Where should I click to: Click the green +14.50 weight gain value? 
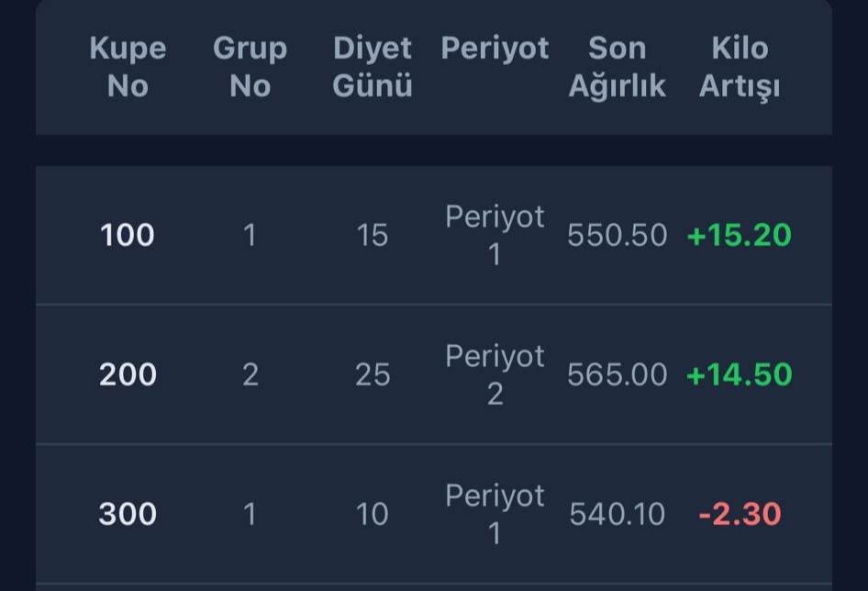tap(740, 374)
